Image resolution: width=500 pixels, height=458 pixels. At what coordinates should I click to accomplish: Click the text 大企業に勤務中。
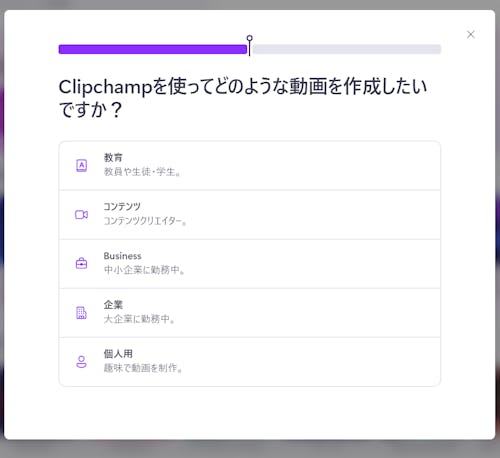click(139, 319)
